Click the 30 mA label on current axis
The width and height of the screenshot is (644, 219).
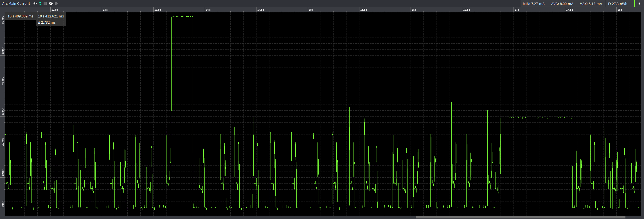[x=3, y=112]
